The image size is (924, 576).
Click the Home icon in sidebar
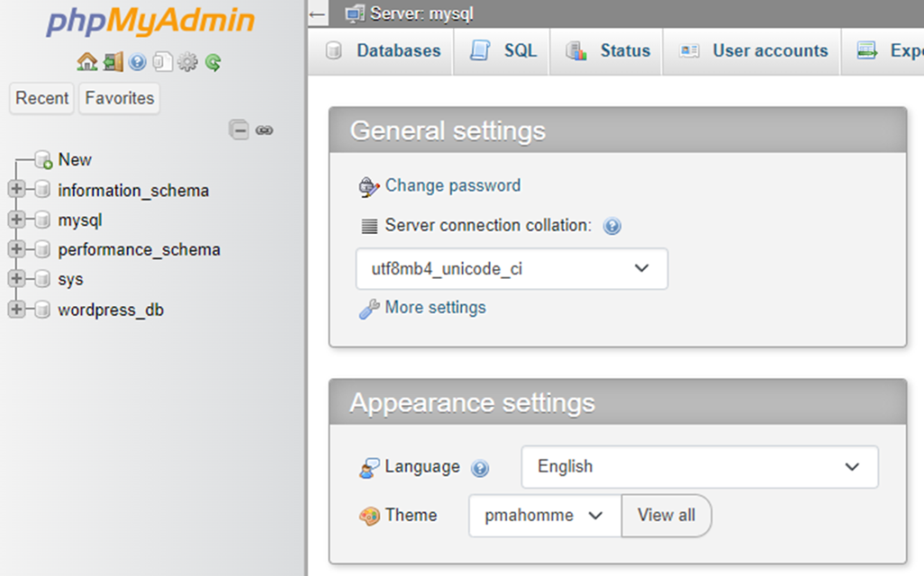click(87, 62)
